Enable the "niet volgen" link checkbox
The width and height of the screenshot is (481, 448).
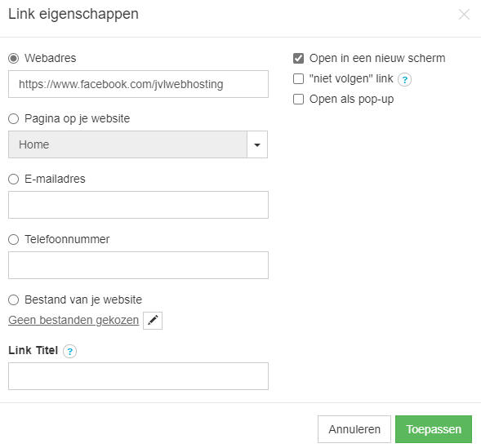pyautogui.click(x=298, y=79)
